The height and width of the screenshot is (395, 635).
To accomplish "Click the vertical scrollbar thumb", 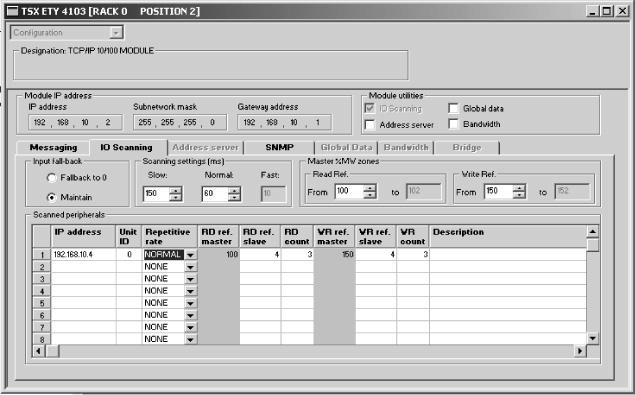I will pyautogui.click(x=592, y=244).
